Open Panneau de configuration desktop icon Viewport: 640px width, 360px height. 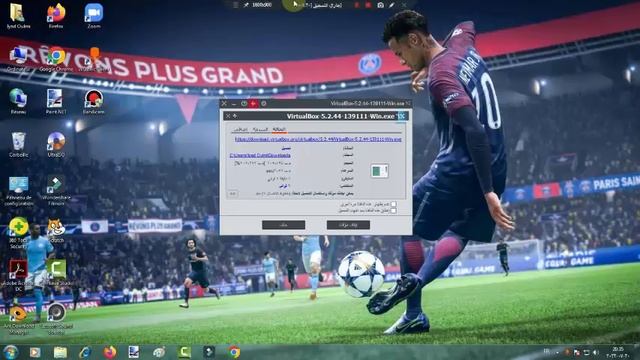18,190
